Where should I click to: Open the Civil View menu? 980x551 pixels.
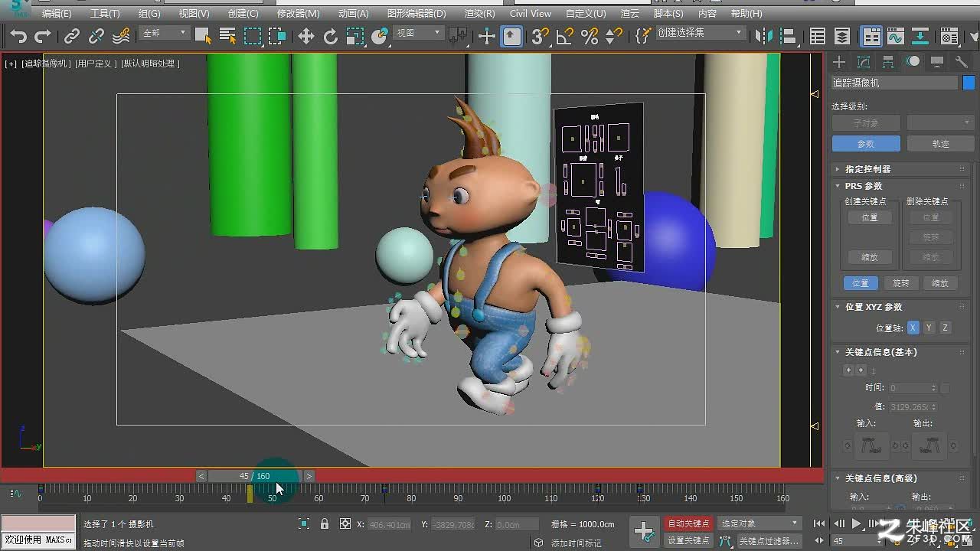tap(530, 13)
